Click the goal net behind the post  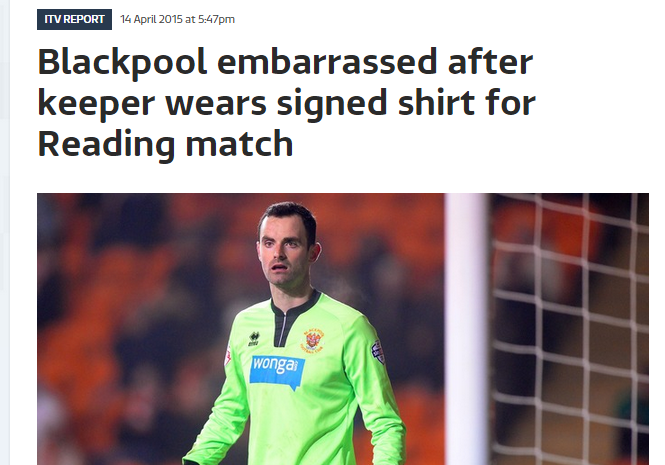click(x=570, y=329)
